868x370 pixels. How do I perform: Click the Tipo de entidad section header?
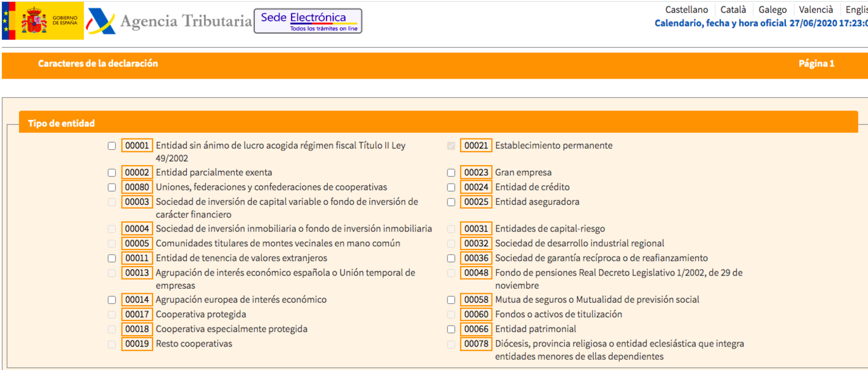[x=62, y=123]
